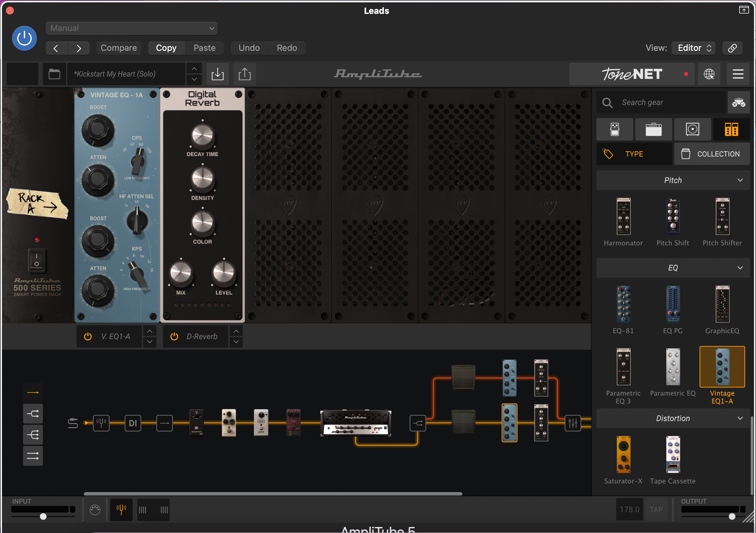
Task: Click the Compare button
Action: pyautogui.click(x=119, y=48)
